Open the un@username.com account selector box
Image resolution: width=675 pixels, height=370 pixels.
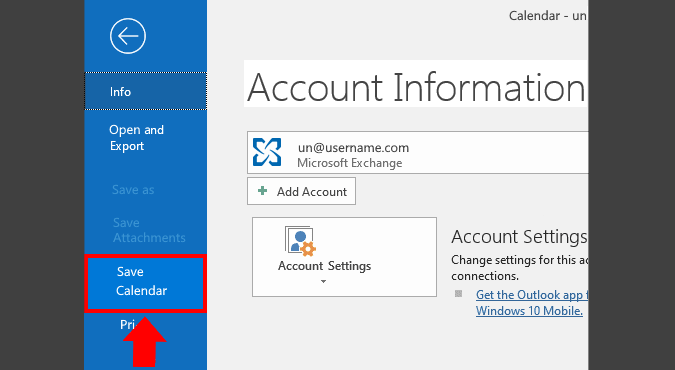point(418,152)
